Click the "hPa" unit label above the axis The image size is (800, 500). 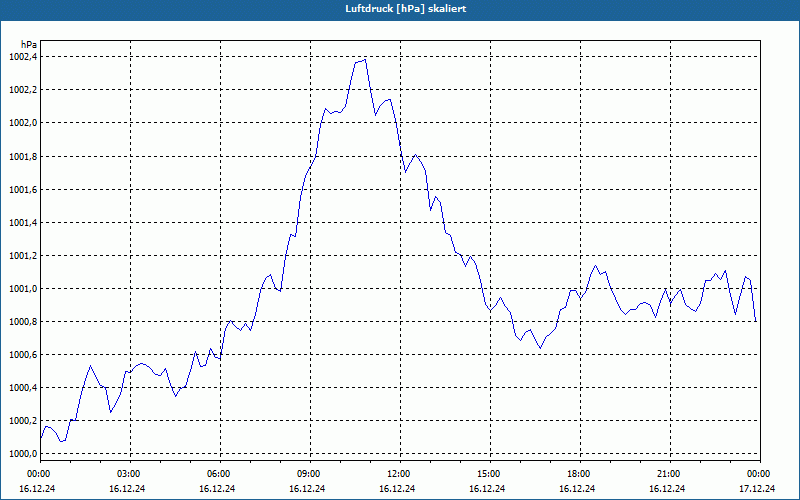click(x=29, y=45)
